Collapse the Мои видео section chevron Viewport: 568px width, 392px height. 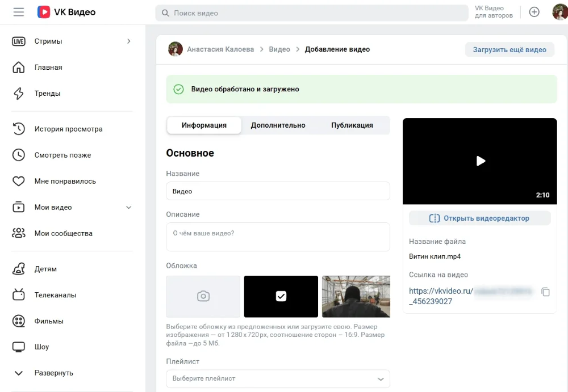click(x=128, y=208)
